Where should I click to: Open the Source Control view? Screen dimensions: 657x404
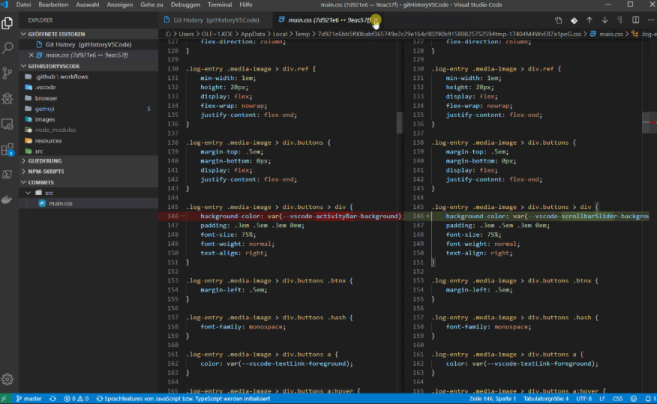tap(9, 71)
